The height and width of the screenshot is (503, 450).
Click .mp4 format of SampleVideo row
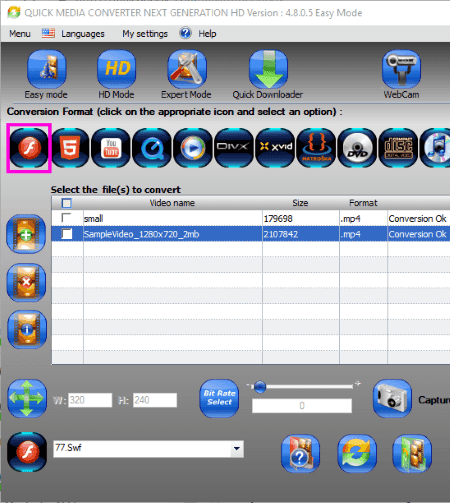click(x=350, y=235)
